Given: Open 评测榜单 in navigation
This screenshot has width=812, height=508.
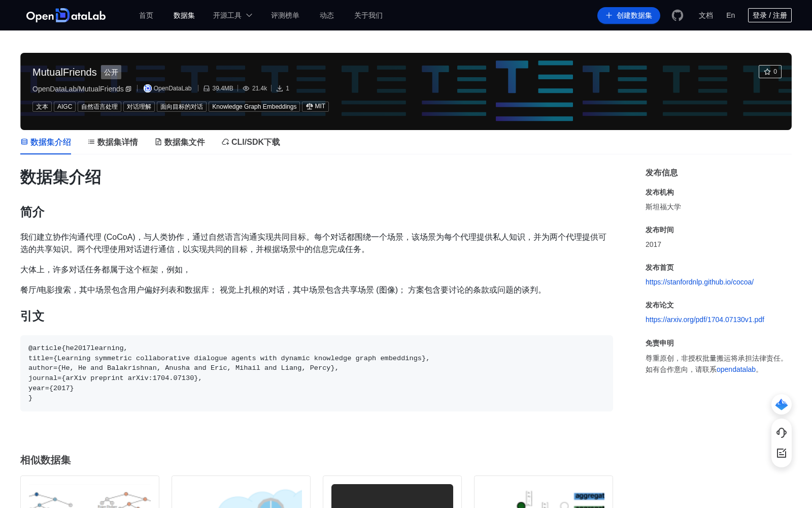Looking at the screenshot, I should pyautogui.click(x=285, y=15).
